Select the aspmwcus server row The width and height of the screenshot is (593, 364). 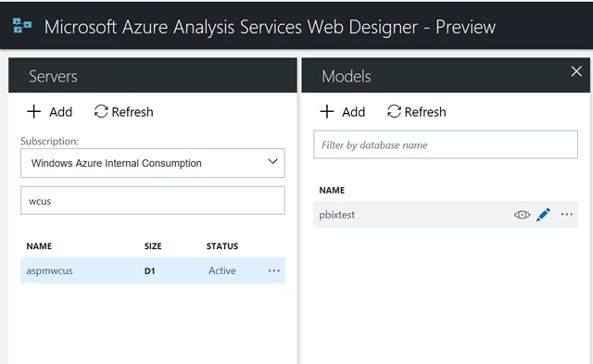pyautogui.click(x=152, y=270)
